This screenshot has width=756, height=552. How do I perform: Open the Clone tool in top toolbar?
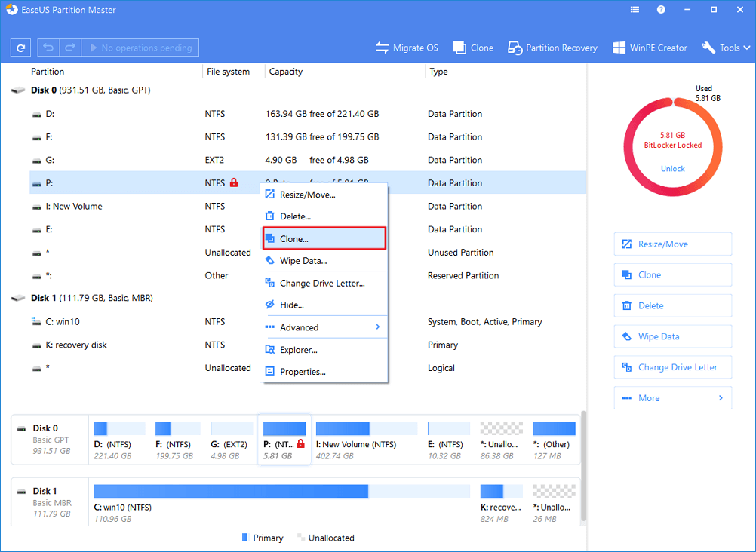click(x=474, y=48)
